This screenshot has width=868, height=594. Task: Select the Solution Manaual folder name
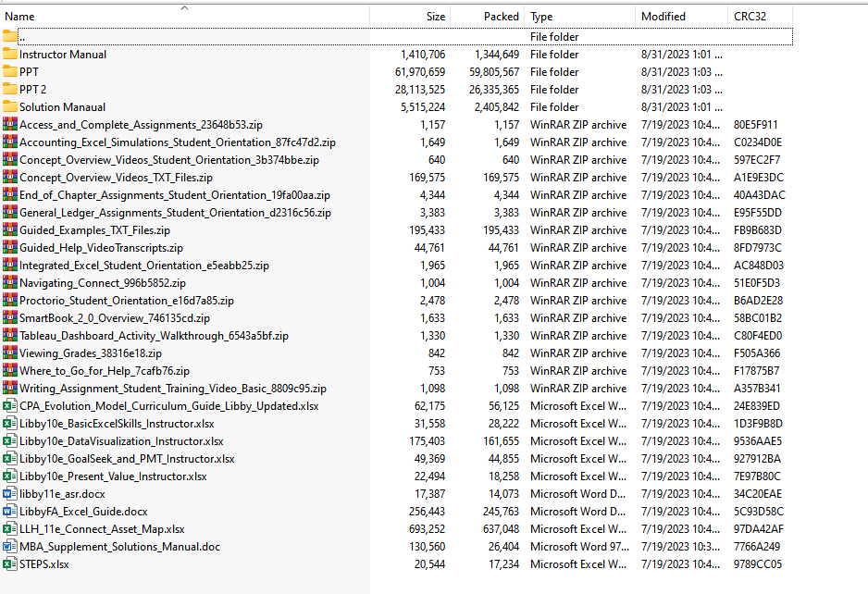(62, 106)
